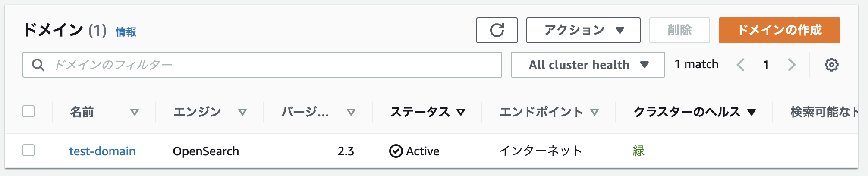Viewport: 868px width, 176px height.
Task: Open the 情報 info link
Action: 126,32
